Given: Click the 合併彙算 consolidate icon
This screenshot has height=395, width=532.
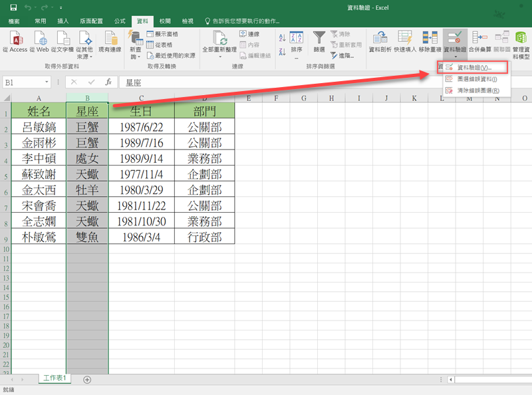Looking at the screenshot, I should pos(479,39).
